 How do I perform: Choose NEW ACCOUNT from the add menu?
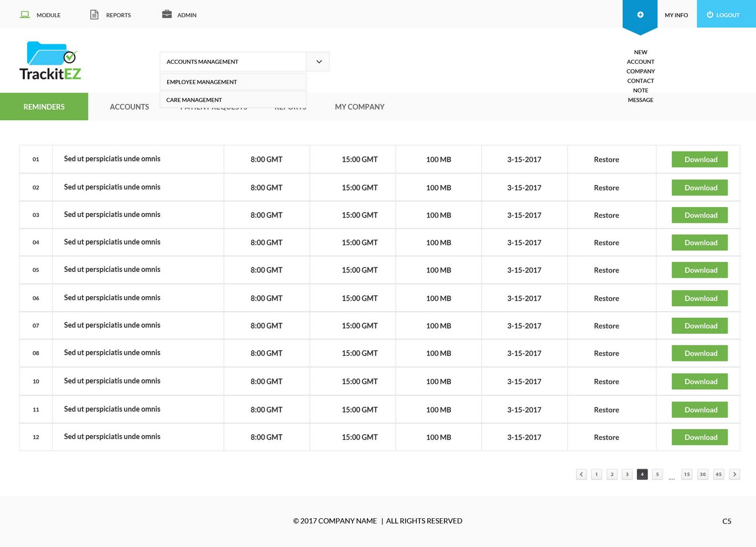coord(640,57)
